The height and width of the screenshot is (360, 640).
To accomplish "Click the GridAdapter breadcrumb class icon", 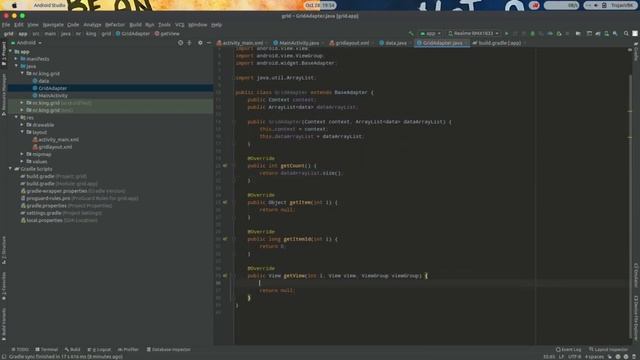I will click(x=118, y=33).
